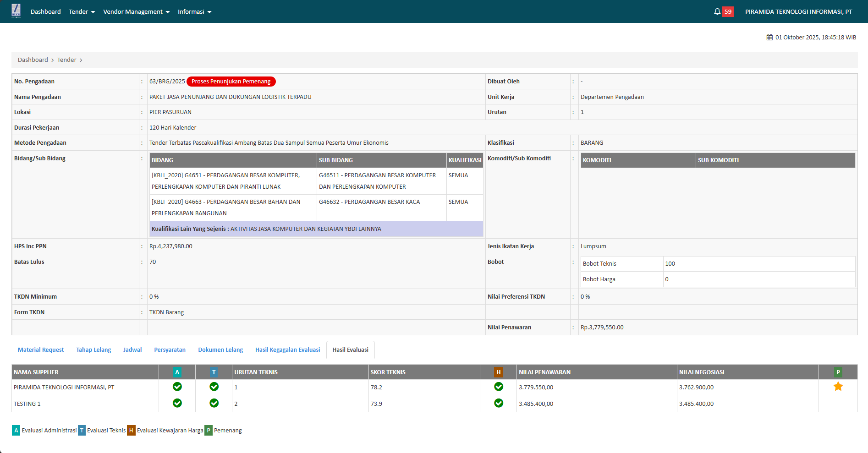Image resolution: width=868 pixels, height=453 pixels.
Task: Open the notification bell icon
Action: (717, 11)
